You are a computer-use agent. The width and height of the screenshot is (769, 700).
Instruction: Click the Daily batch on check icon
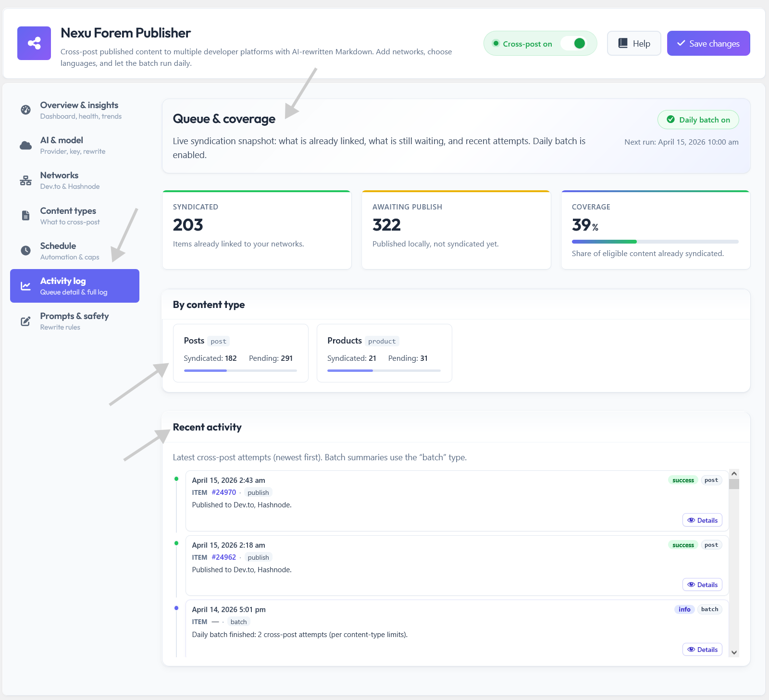[670, 120]
